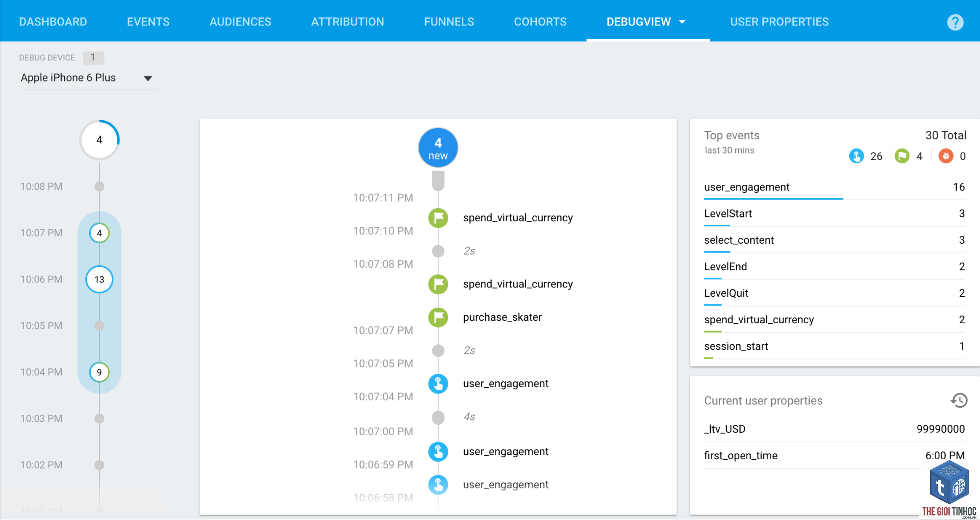The height and width of the screenshot is (520, 980).
Task: Select LevelQuit row in Top events
Action: click(x=834, y=293)
